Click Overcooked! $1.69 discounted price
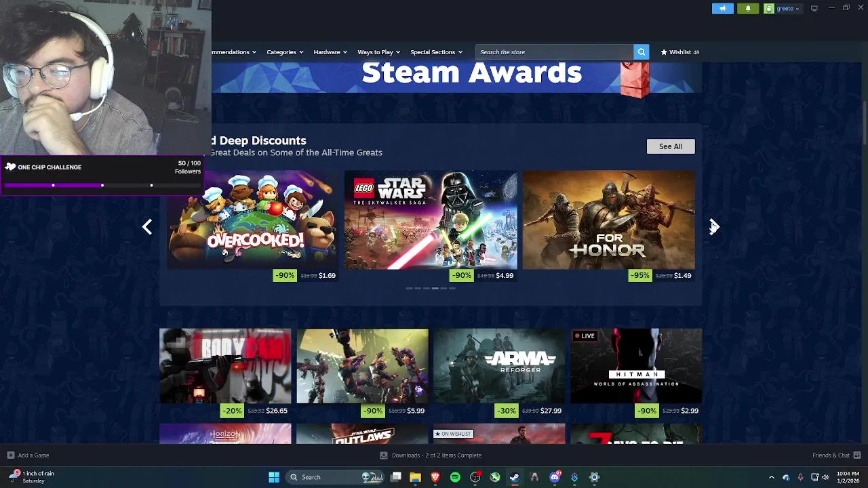The image size is (868, 488). (x=327, y=275)
